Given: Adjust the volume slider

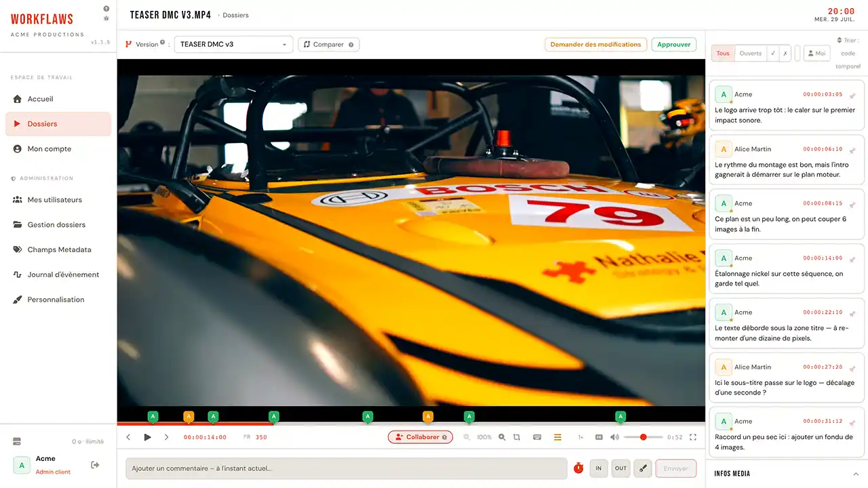Looking at the screenshot, I should [x=643, y=437].
